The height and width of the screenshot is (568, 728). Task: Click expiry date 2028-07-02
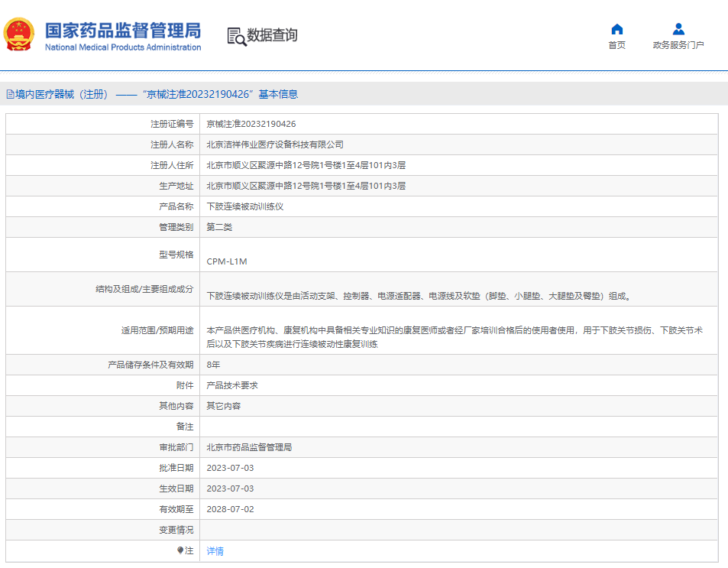pyautogui.click(x=230, y=509)
